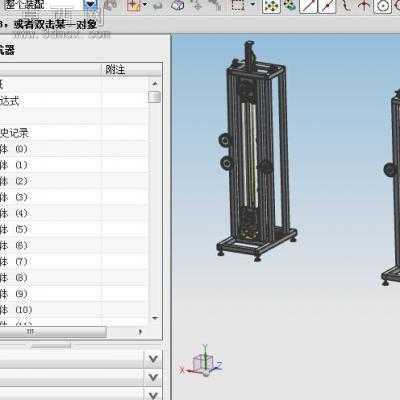
Task: Open the dropdown arrow beside the dashed rectangle
Action: click(x=252, y=4)
